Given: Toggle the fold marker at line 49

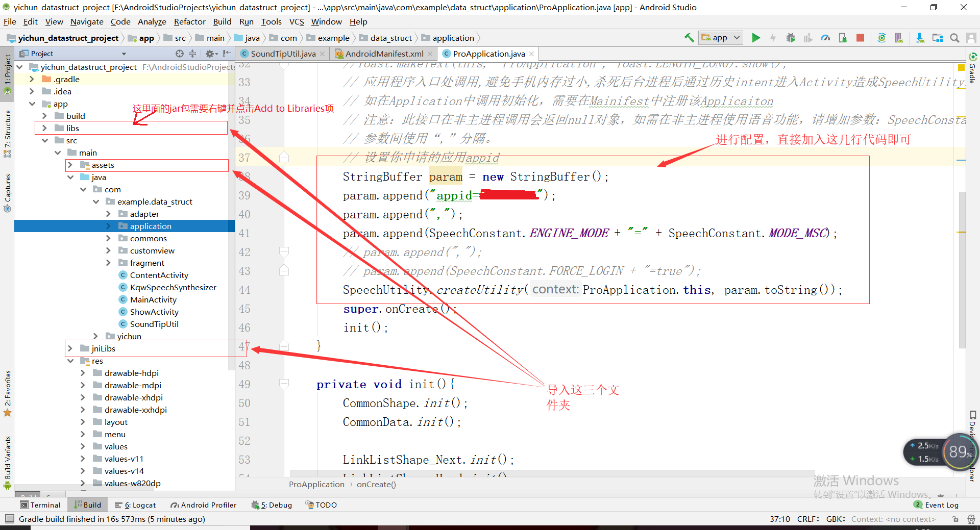Looking at the screenshot, I should pyautogui.click(x=284, y=384).
